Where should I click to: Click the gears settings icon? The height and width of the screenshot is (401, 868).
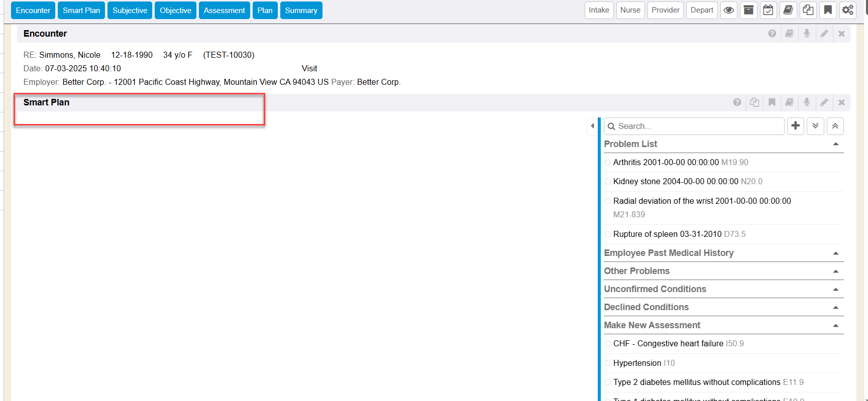point(848,10)
